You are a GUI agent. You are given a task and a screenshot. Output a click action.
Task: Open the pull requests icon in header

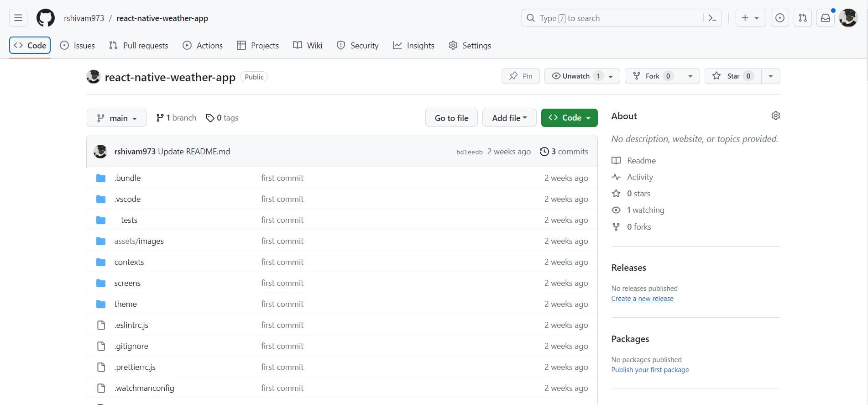pyautogui.click(x=803, y=18)
